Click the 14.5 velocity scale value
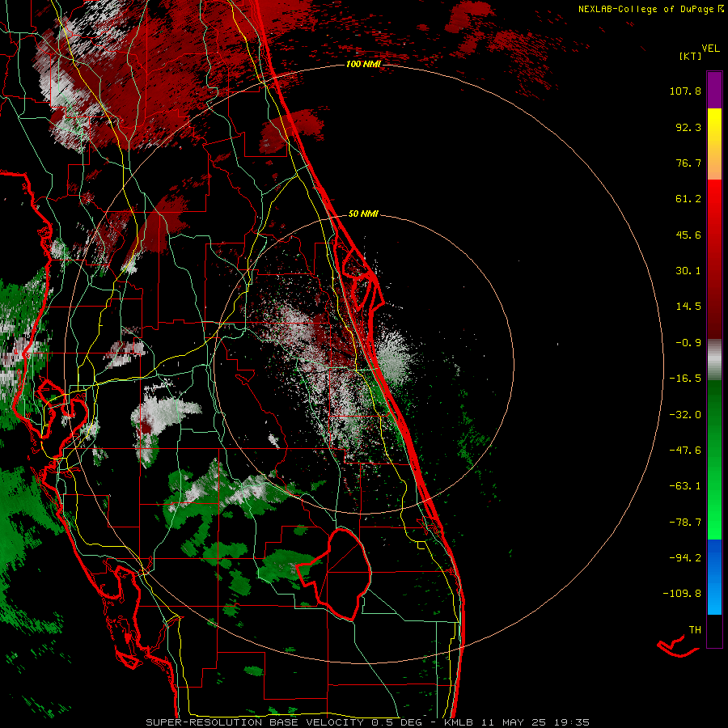Viewport: 728px width, 728px height. pyautogui.click(x=688, y=307)
